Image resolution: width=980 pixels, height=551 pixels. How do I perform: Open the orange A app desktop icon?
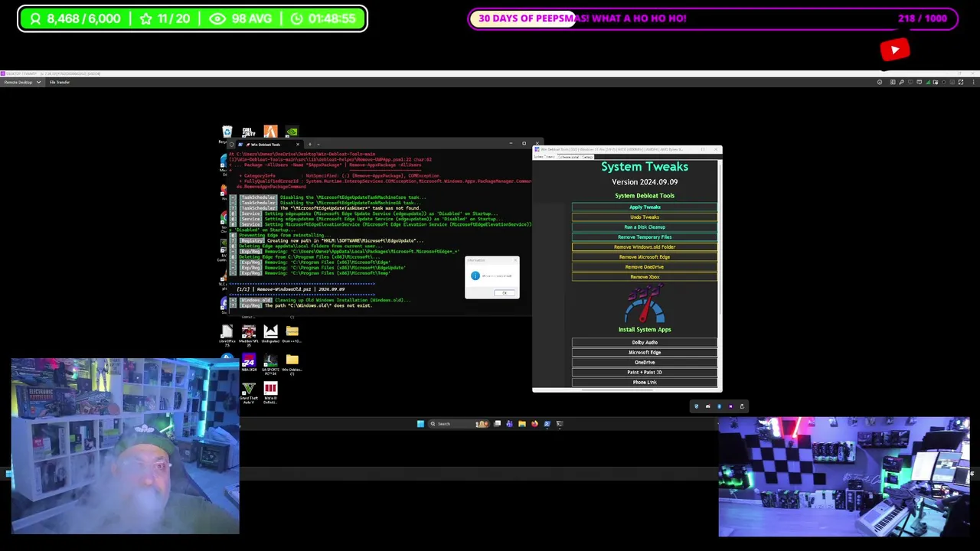tap(270, 132)
